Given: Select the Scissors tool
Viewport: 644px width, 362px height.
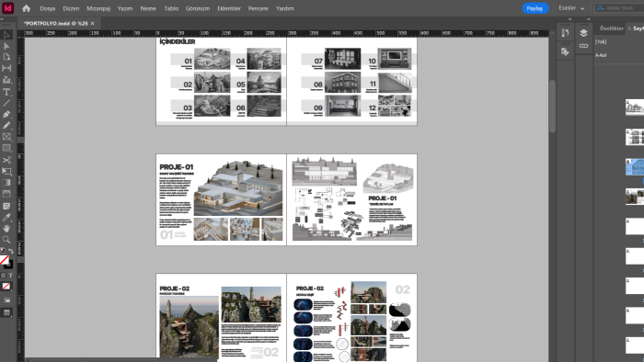Looking at the screenshot, I should (6, 160).
